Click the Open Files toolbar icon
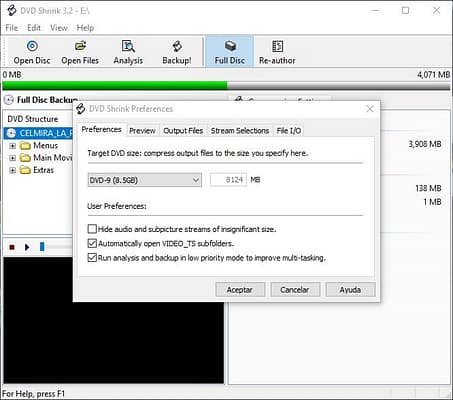 click(x=80, y=46)
